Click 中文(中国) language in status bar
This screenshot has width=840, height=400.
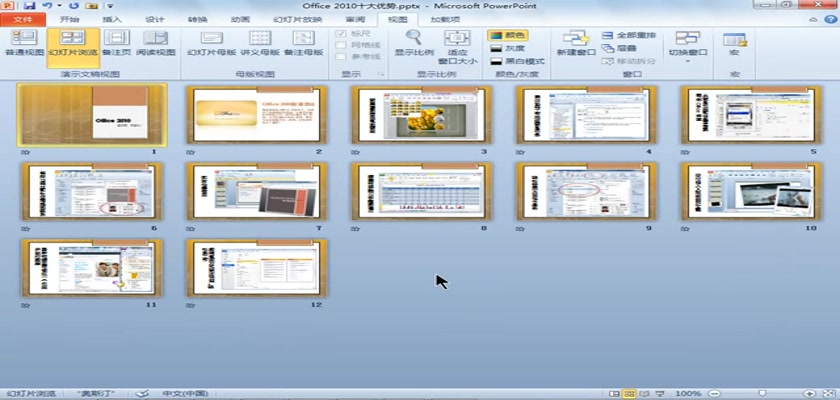(x=185, y=394)
